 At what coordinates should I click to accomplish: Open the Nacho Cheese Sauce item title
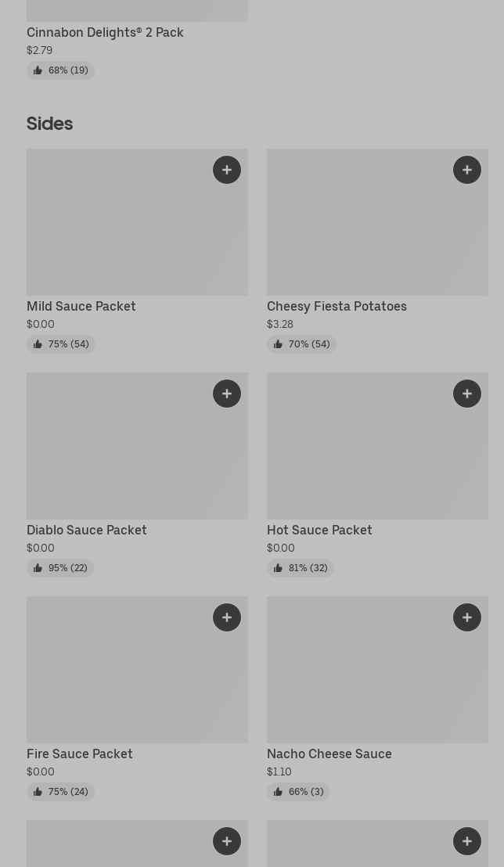pyautogui.click(x=329, y=754)
